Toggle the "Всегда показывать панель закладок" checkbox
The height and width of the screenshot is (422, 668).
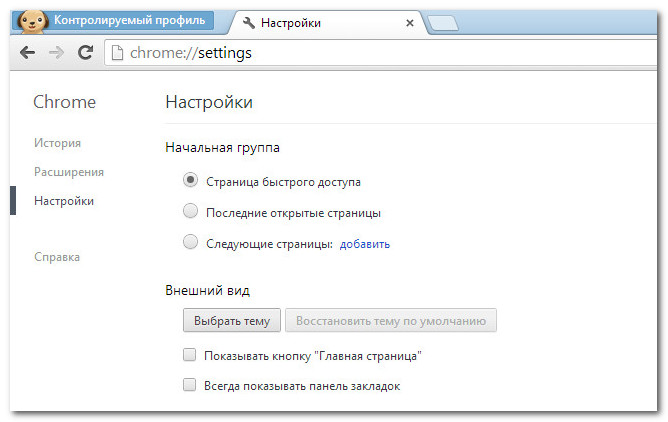tap(189, 385)
